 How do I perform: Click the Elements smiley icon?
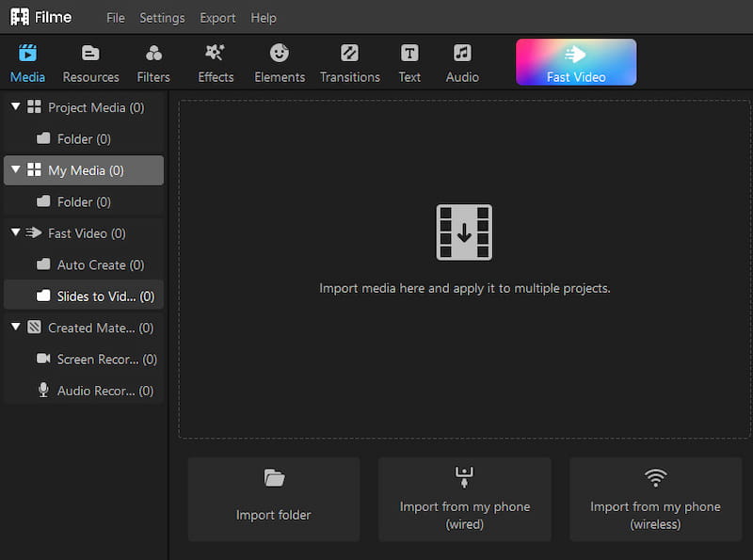coord(280,54)
